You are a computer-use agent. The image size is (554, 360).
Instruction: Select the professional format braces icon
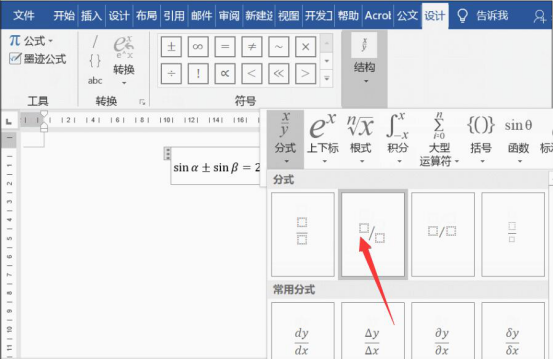95,61
